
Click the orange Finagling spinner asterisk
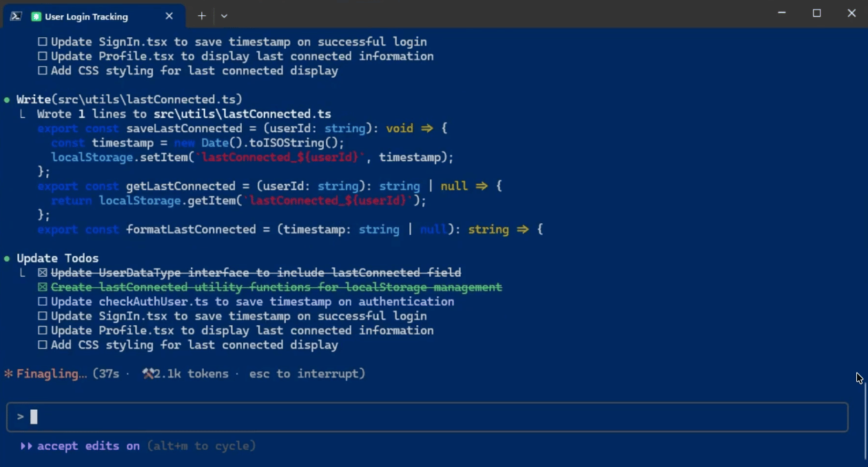pos(8,374)
